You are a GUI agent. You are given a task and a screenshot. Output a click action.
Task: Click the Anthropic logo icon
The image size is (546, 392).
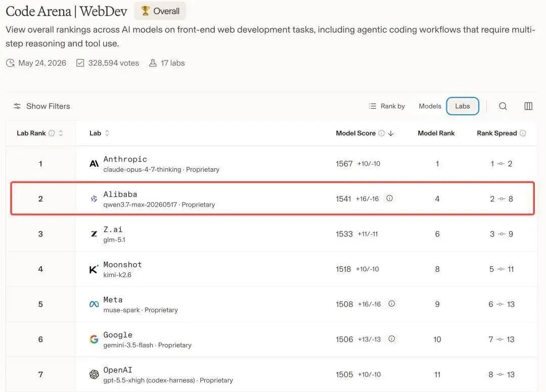(94, 164)
